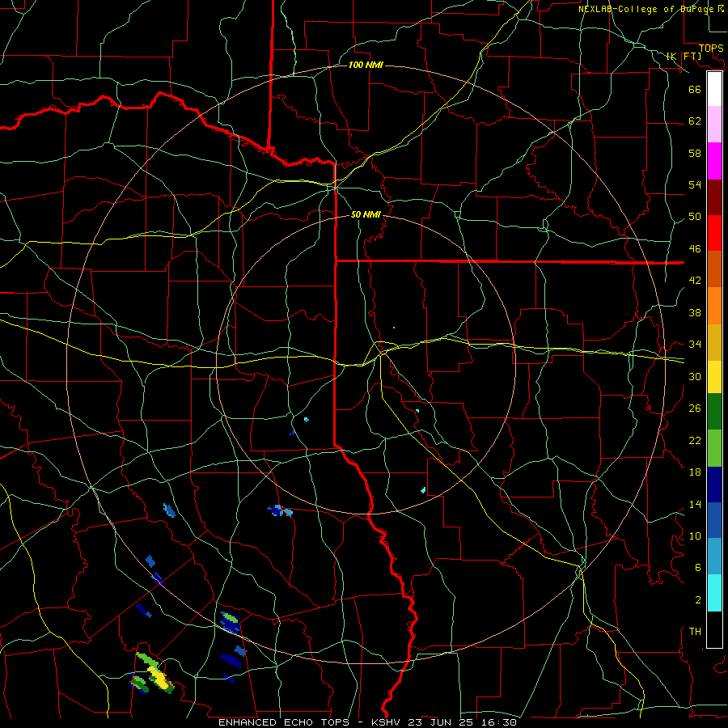Click the "K FT" units label
This screenshot has height=728, width=728.
coord(684,56)
